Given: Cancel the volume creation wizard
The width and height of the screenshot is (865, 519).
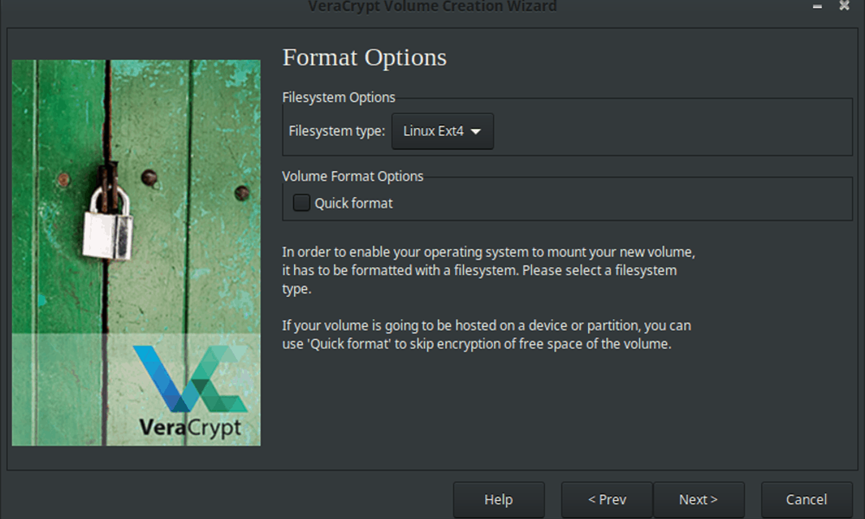Looking at the screenshot, I should pos(807,500).
